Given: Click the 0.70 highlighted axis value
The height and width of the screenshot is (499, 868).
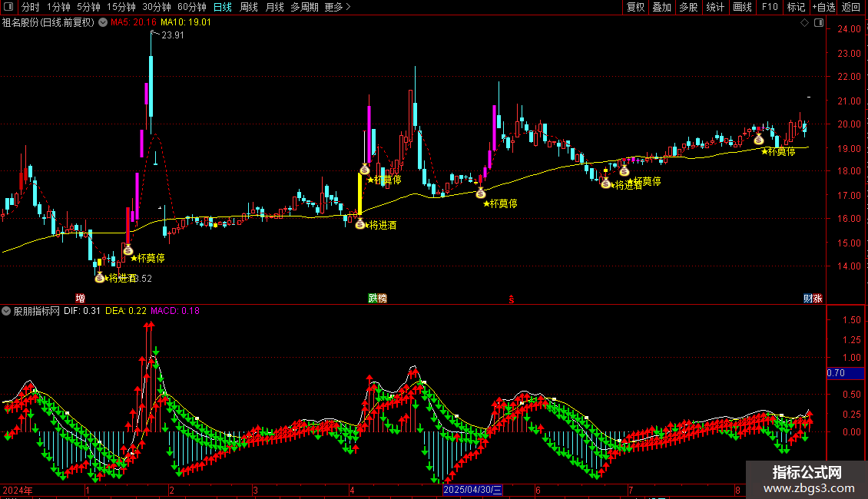Looking at the screenshot, I should (x=845, y=373).
